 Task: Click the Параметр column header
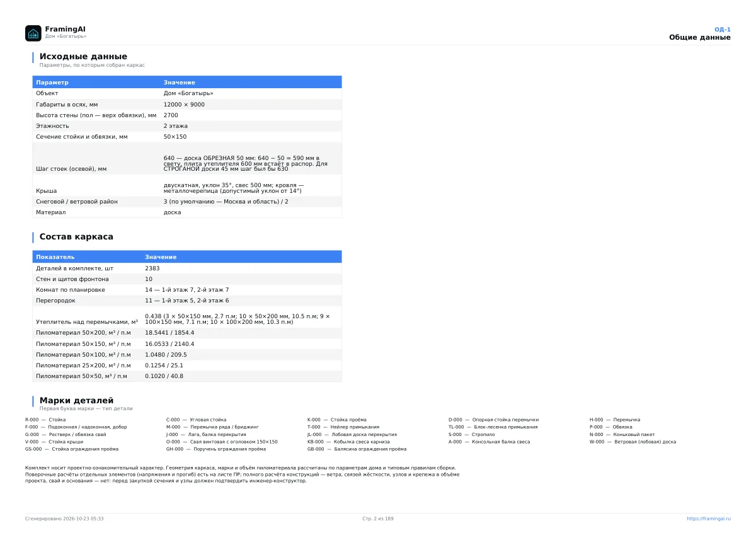click(52, 83)
